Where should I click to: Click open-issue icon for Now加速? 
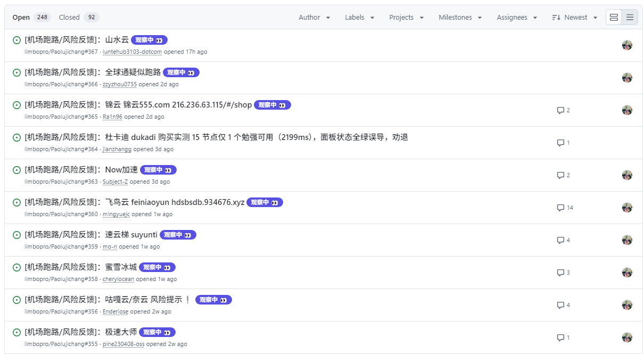tap(16, 170)
